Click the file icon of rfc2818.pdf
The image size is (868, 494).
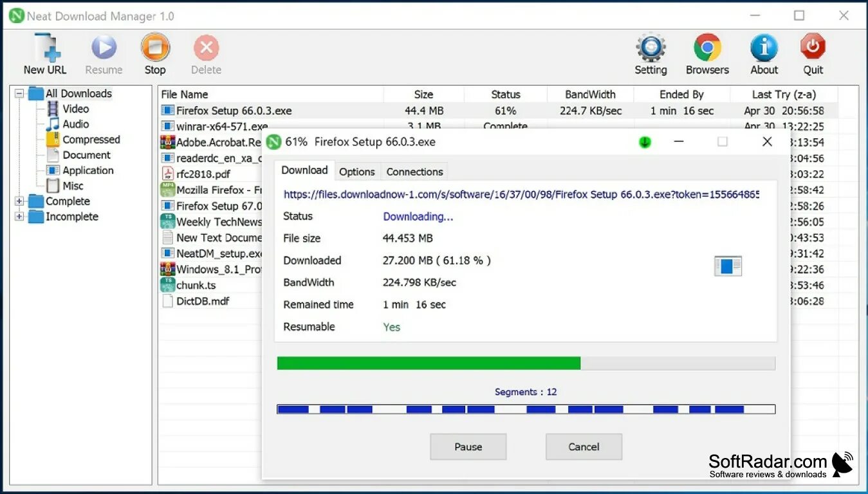167,174
